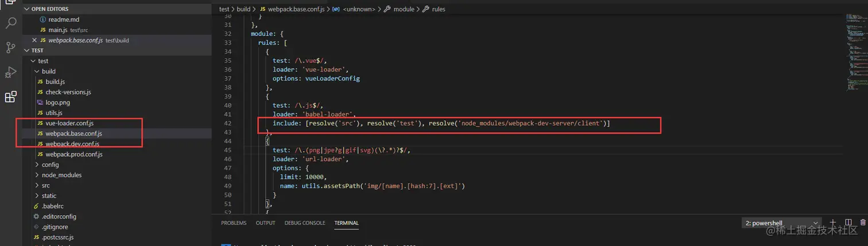This screenshot has width=868, height=246.
Task: Switch to the DEBUG CONSOLE tab
Action: (x=305, y=223)
